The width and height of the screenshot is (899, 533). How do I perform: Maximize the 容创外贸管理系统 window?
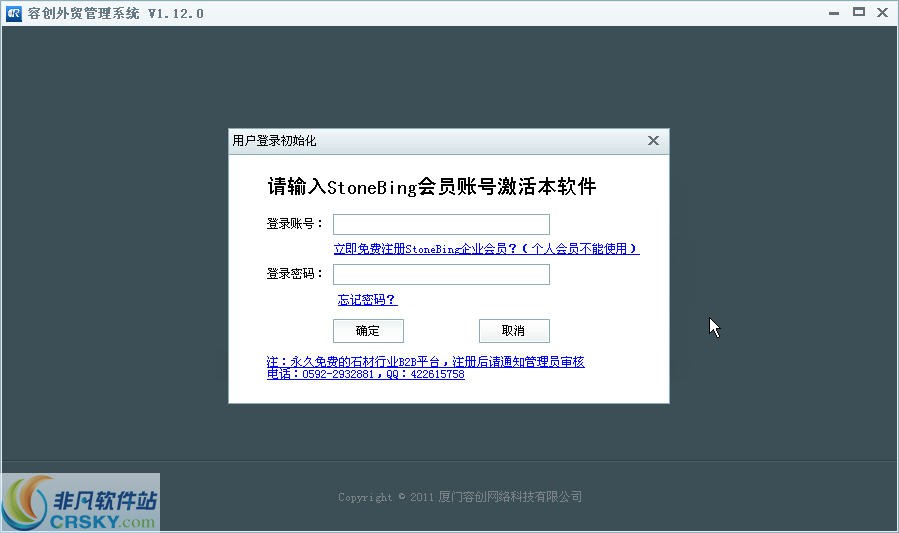[x=858, y=12]
